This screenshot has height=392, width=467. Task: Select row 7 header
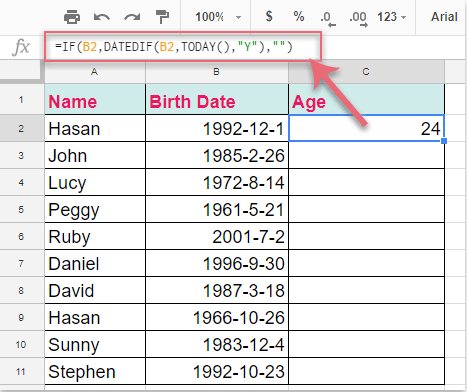[21, 263]
